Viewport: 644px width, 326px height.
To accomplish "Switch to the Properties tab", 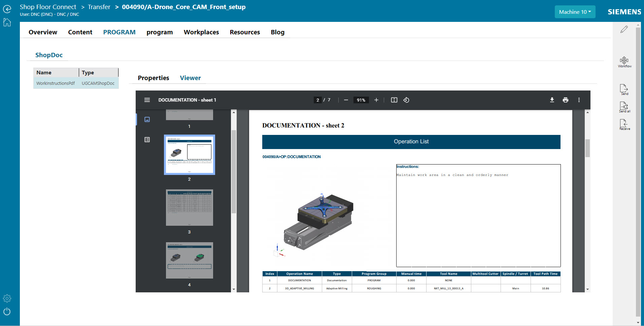I will (x=153, y=78).
